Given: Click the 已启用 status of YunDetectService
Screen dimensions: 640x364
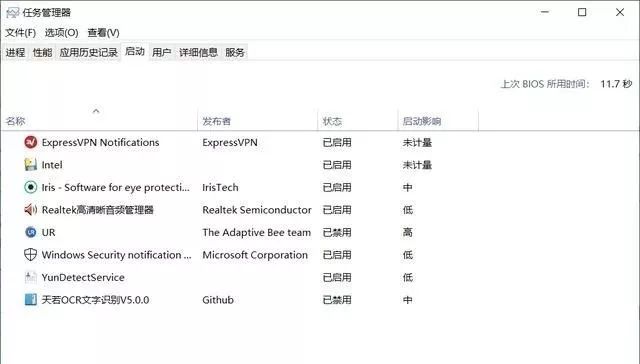Looking at the screenshot, I should [x=337, y=277].
